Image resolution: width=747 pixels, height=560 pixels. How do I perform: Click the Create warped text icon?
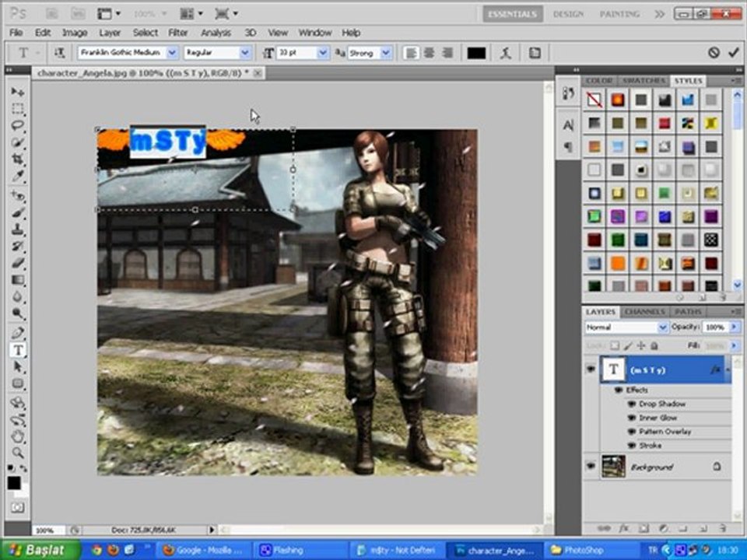[506, 53]
